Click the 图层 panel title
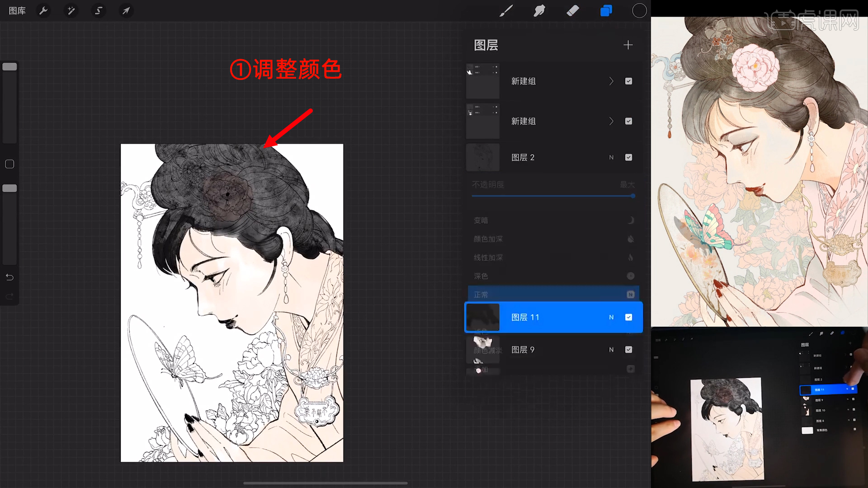The height and width of the screenshot is (488, 868). (x=486, y=45)
